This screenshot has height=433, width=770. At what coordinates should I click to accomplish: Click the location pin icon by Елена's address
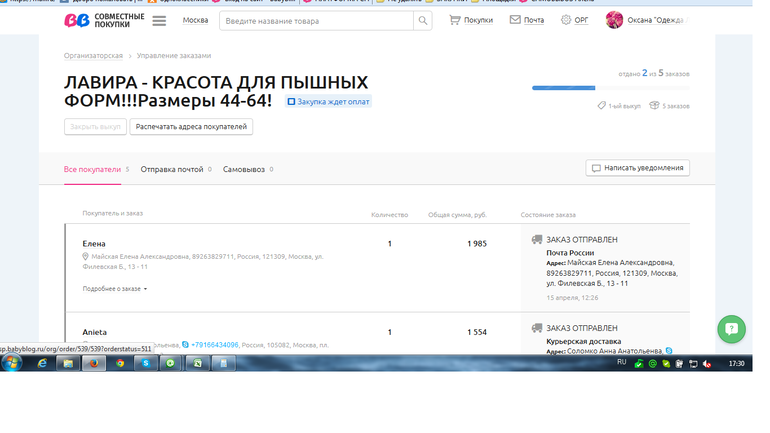[85, 256]
